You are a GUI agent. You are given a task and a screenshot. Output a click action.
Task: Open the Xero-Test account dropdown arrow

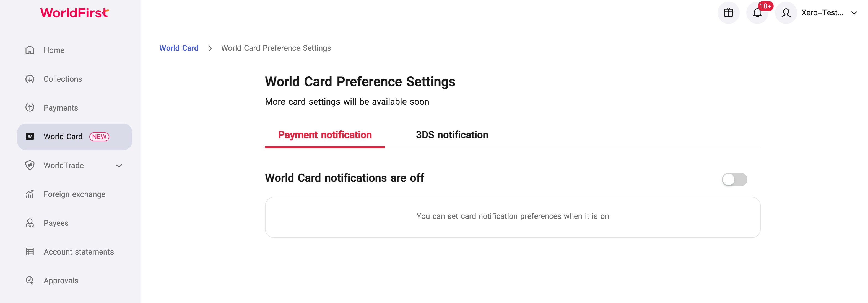854,13
